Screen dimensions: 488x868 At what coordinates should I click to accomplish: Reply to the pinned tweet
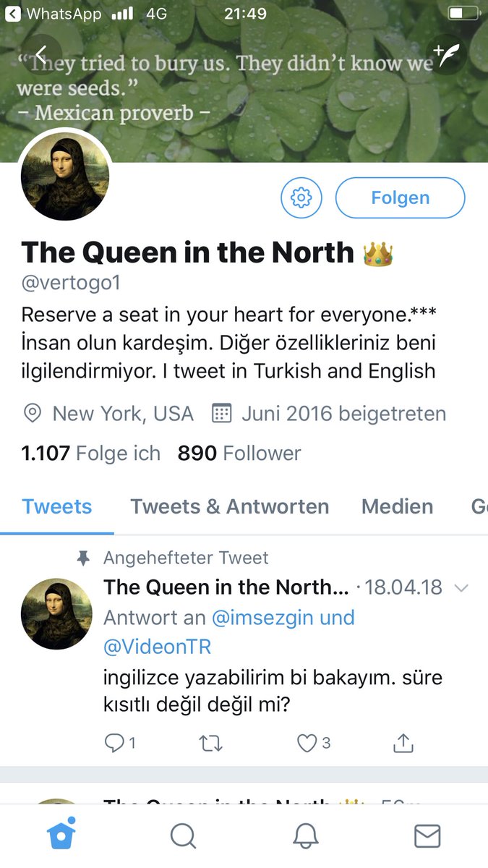120,742
